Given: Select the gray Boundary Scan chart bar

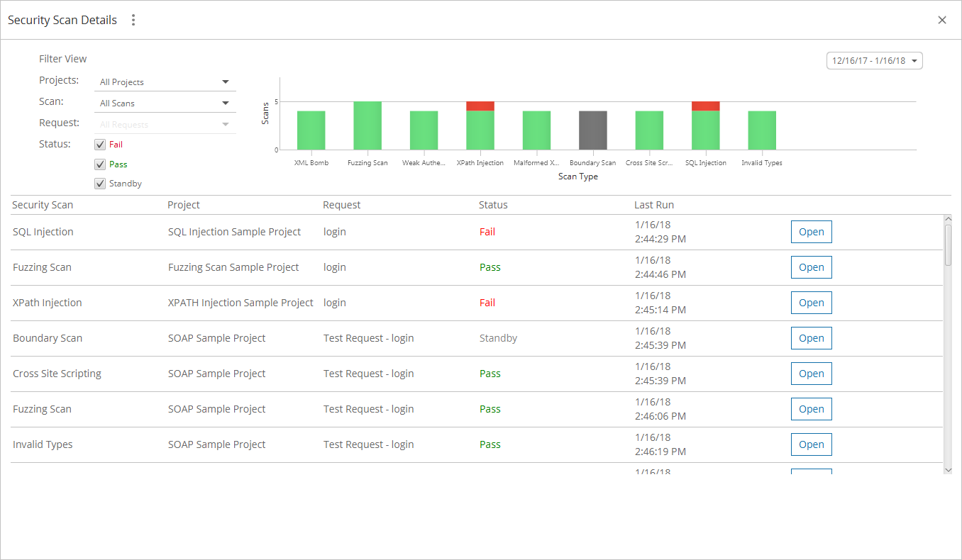Looking at the screenshot, I should click(x=592, y=129).
